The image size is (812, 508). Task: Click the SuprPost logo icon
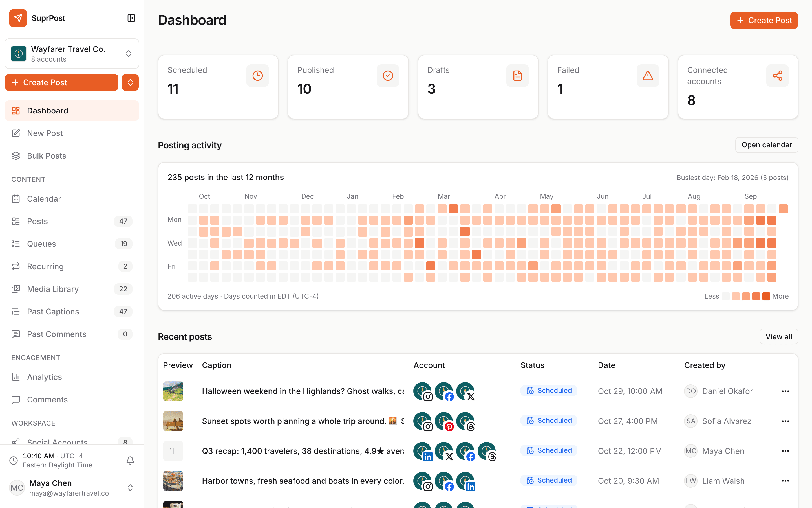[x=18, y=18]
